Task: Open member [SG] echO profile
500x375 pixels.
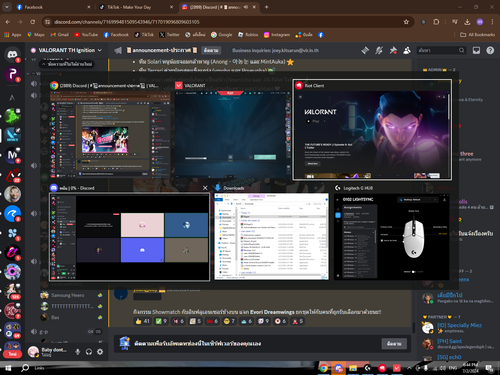Action: click(x=457, y=357)
